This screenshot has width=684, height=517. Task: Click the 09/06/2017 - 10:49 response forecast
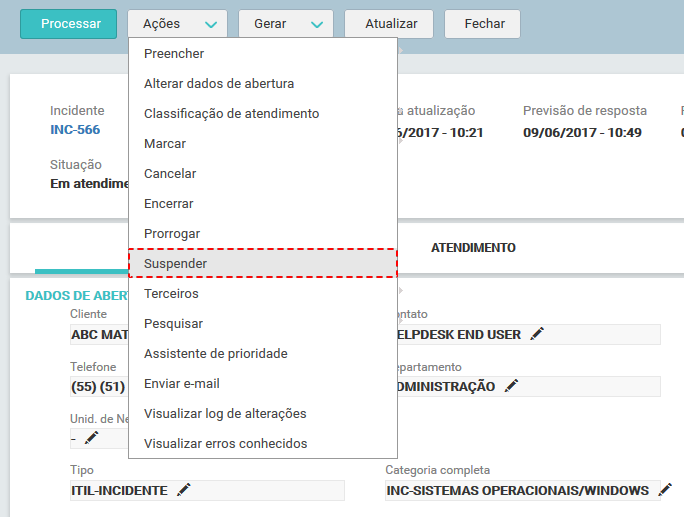582,133
